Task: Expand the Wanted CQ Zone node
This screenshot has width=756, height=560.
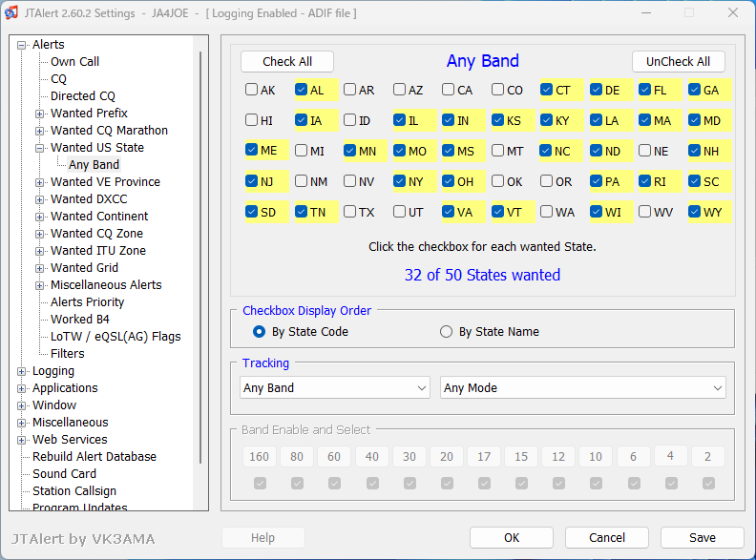Action: coord(39,235)
